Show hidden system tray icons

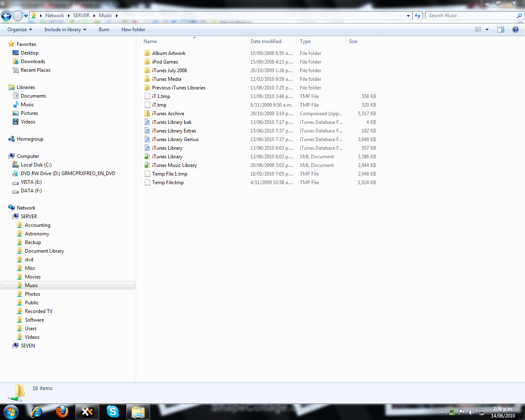442,412
